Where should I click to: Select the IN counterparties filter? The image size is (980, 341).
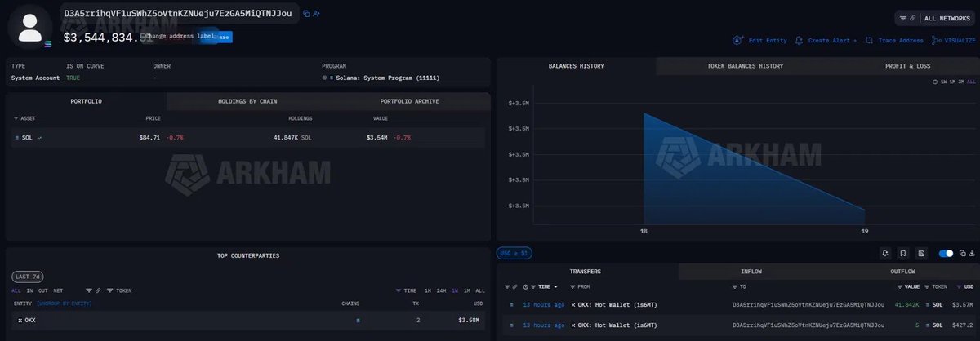click(29, 290)
